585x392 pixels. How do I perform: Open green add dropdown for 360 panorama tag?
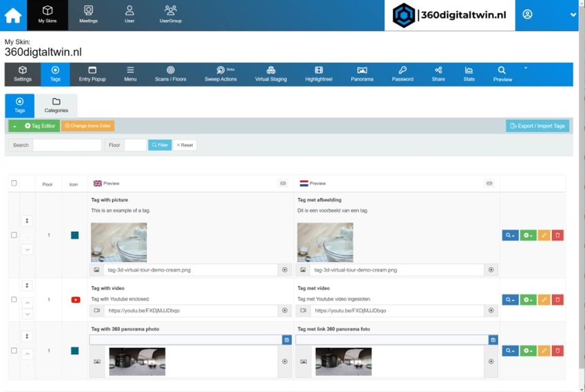click(x=529, y=351)
